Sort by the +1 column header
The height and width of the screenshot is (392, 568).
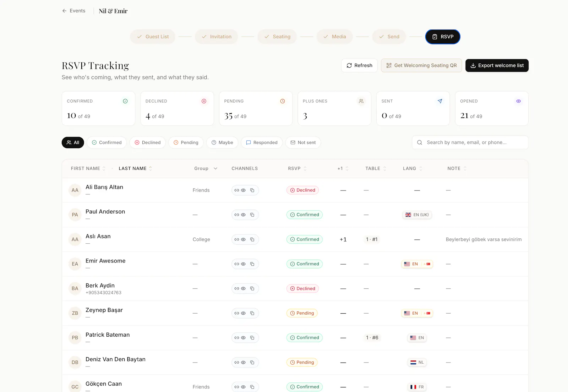tap(343, 169)
